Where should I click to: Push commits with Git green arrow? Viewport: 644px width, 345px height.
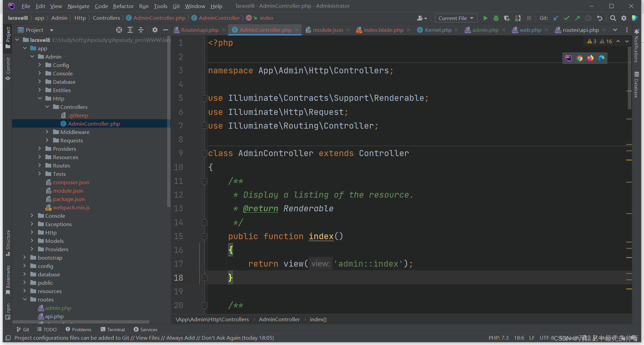[x=577, y=18]
